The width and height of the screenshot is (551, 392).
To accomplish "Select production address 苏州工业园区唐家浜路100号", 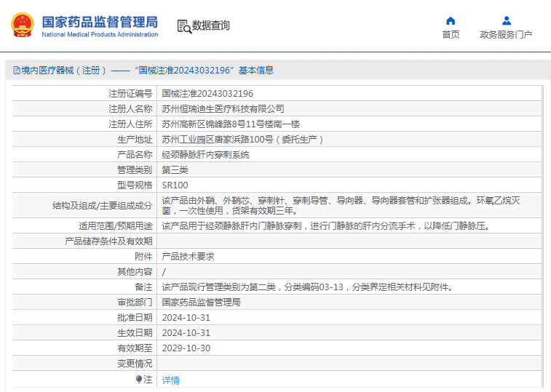I will point(218,140).
